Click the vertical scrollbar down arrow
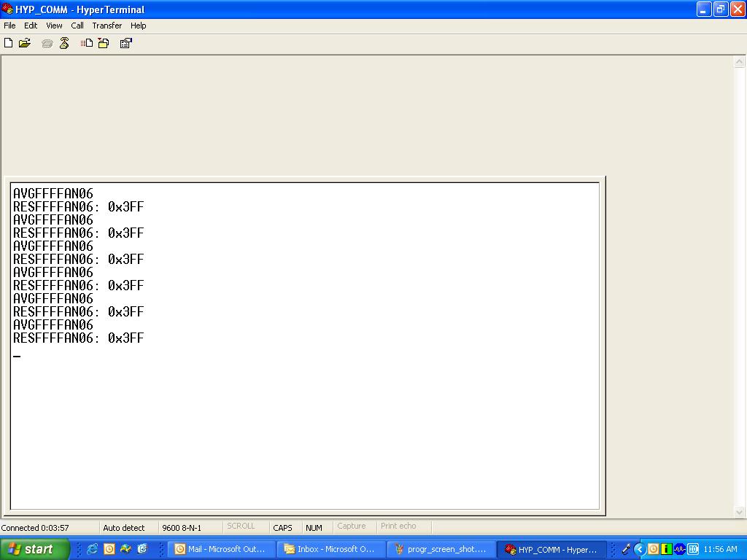This screenshot has height=560, width=747. [x=738, y=512]
